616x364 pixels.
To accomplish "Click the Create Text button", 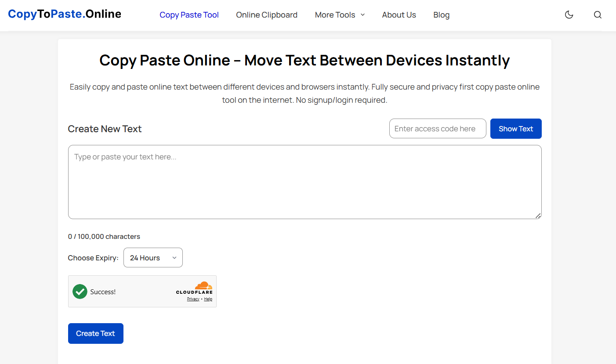I will 96,334.
